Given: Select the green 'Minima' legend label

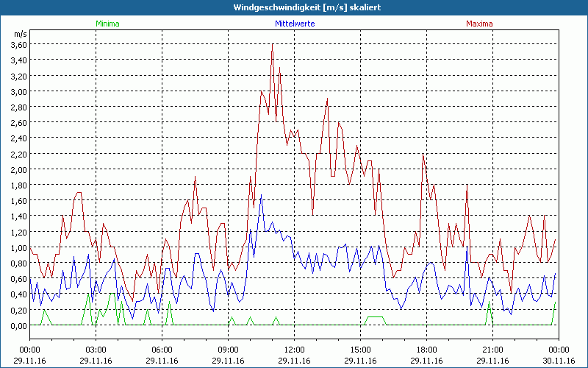Looking at the screenshot, I should point(107,24).
